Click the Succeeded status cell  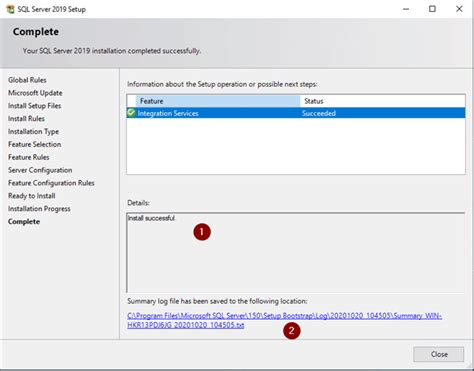(319, 113)
